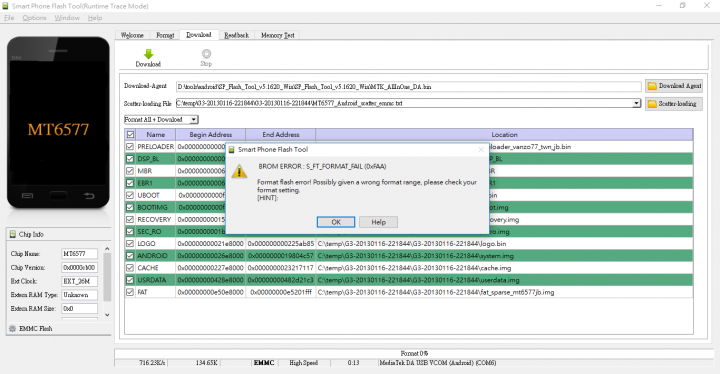Image resolution: width=720 pixels, height=374 pixels.
Task: Uncheck the LOGO checkbox
Action: click(x=130, y=244)
